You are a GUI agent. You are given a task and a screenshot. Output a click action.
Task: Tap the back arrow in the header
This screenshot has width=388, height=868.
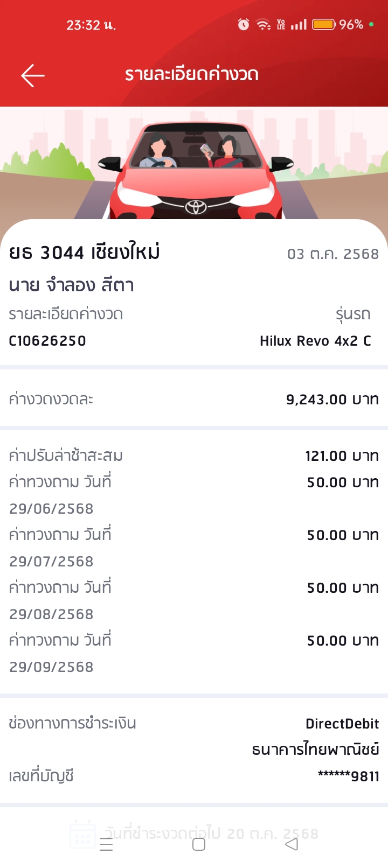[33, 75]
